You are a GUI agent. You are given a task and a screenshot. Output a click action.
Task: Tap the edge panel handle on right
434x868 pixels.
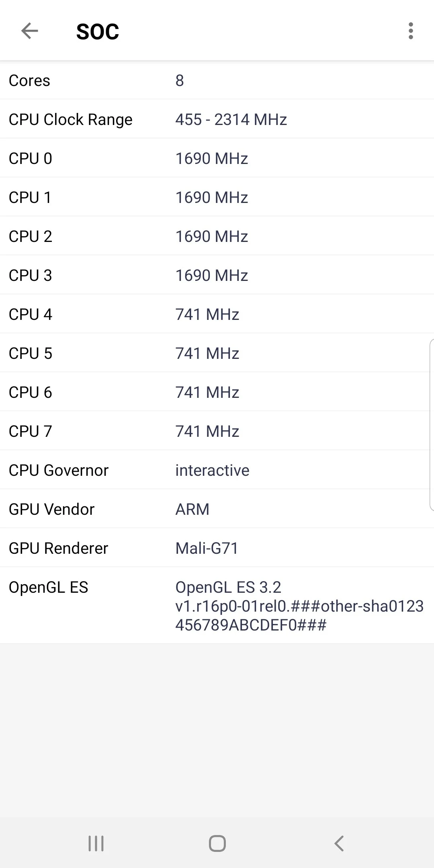pos(431,425)
